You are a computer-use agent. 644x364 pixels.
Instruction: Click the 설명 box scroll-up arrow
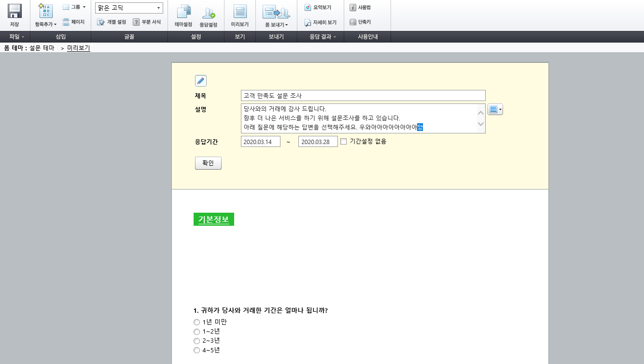coord(481,113)
